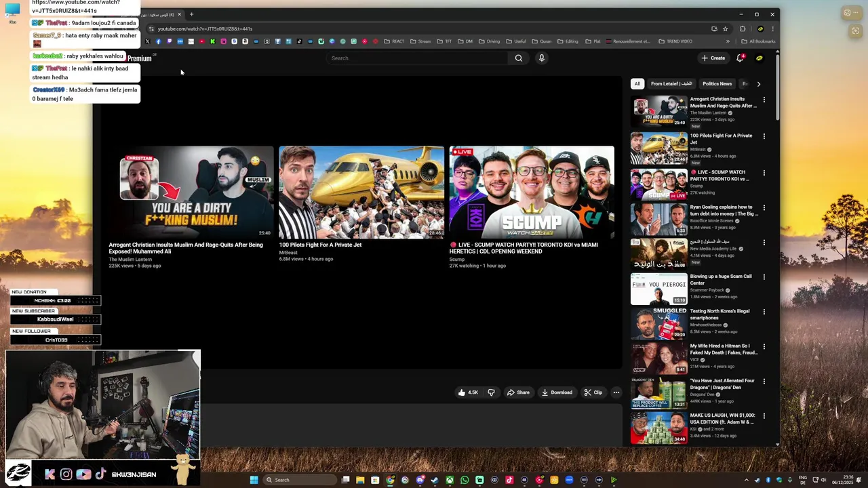This screenshot has width=868, height=488.
Task: Open the browser extensions puzzle icon
Action: point(743,29)
